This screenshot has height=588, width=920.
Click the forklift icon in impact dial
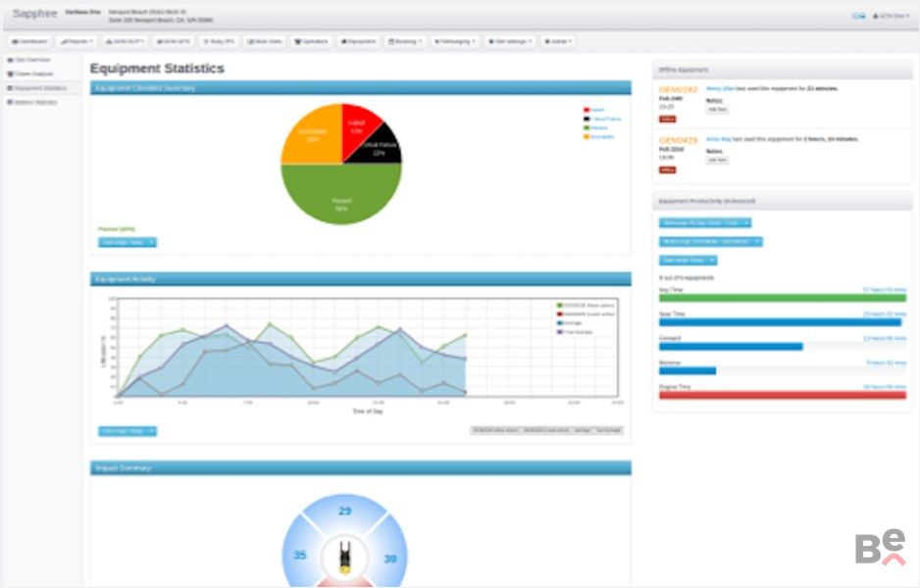[x=345, y=558]
